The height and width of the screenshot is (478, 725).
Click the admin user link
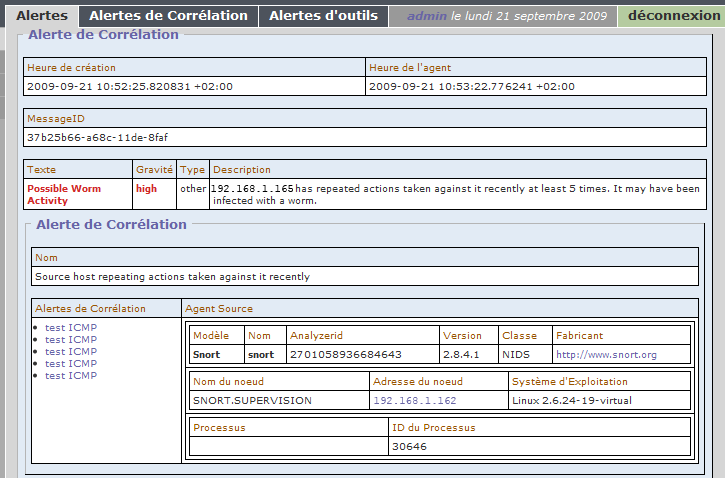click(x=426, y=17)
